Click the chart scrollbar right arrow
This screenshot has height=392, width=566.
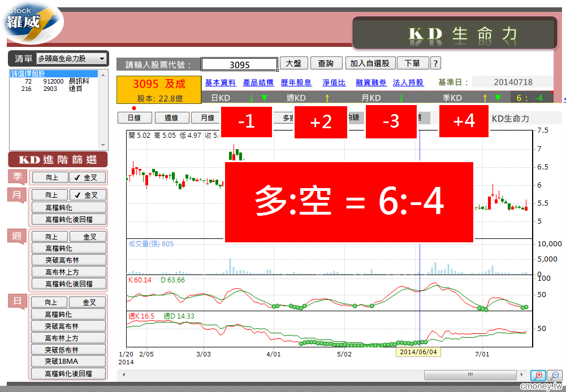[x=521, y=374]
